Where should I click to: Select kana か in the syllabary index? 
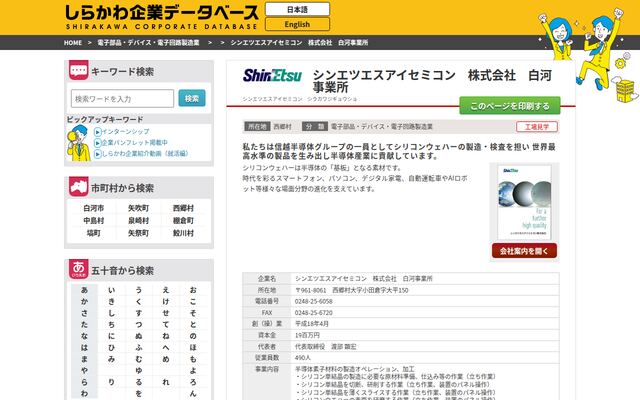tap(84, 301)
